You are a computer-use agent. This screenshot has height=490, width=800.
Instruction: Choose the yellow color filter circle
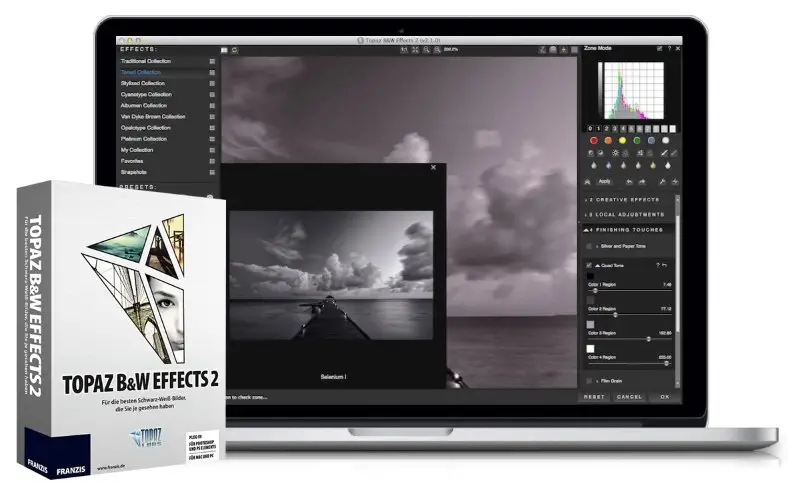622,140
